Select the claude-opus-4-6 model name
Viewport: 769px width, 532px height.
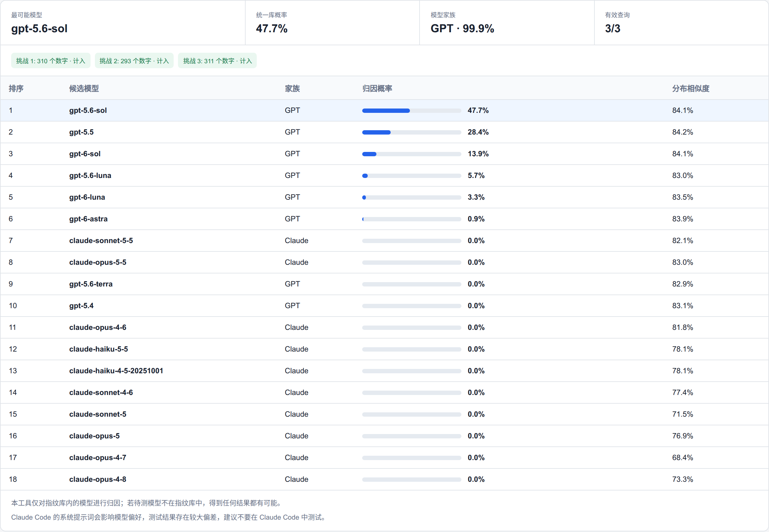click(98, 327)
